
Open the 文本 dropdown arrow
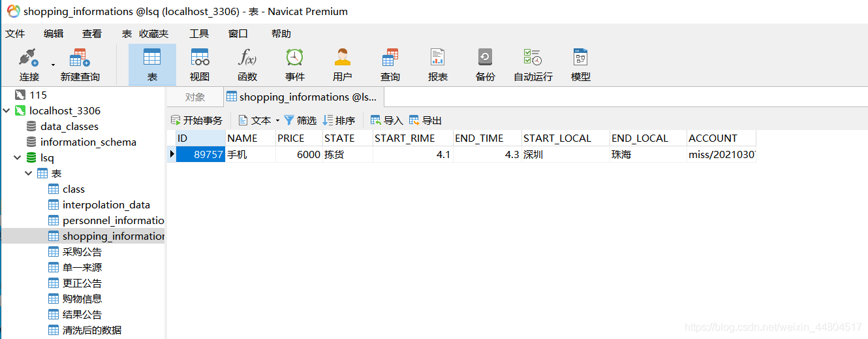pos(277,121)
